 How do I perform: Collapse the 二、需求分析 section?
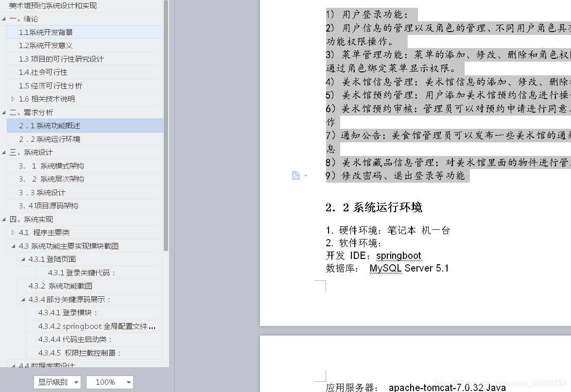3,112
